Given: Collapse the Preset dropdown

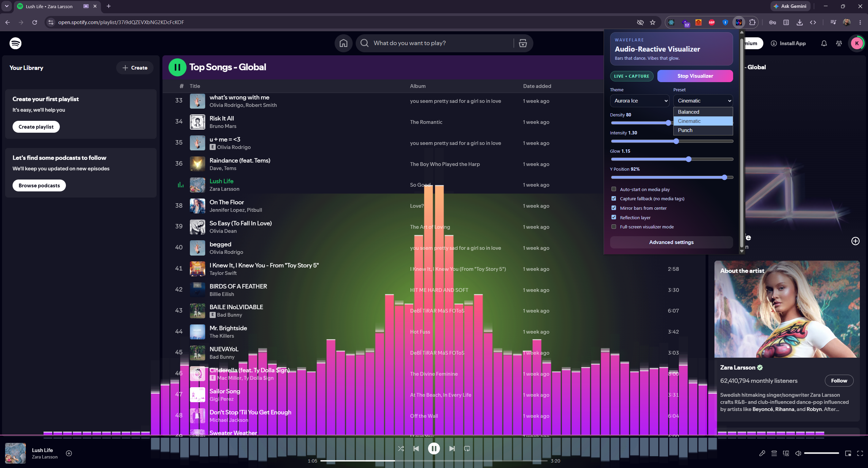Looking at the screenshot, I should [703, 101].
